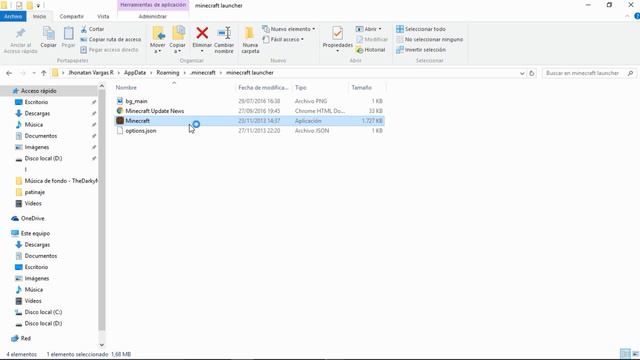Click the Cortar scissors option
Image resolution: width=640 pixels, height=360 pixels.
pyautogui.click(x=92, y=29)
